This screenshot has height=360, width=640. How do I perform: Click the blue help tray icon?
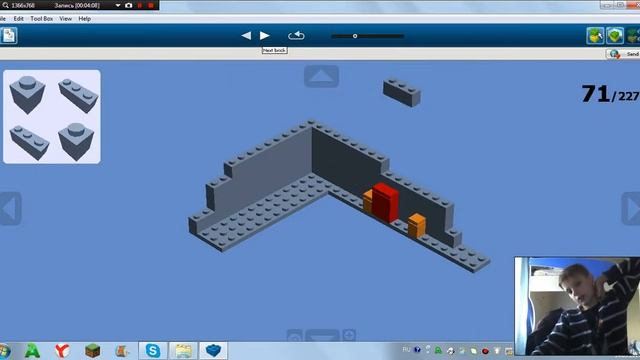pos(417,350)
